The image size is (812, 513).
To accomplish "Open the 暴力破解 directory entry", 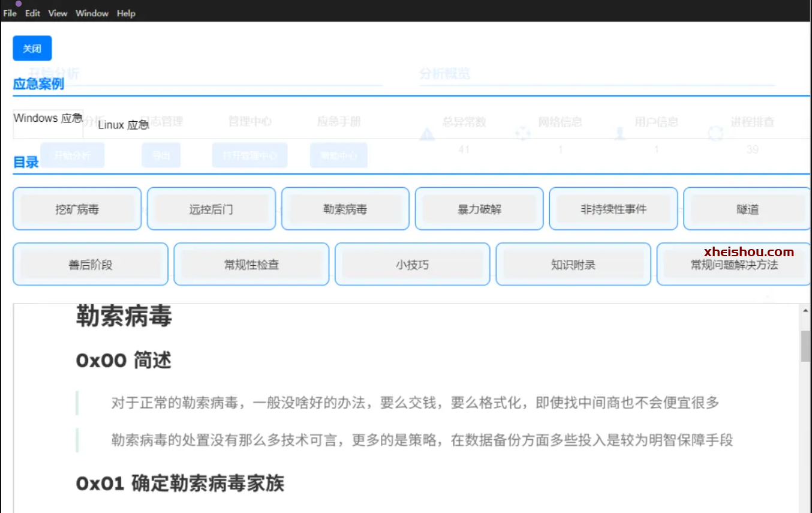I will (x=479, y=209).
